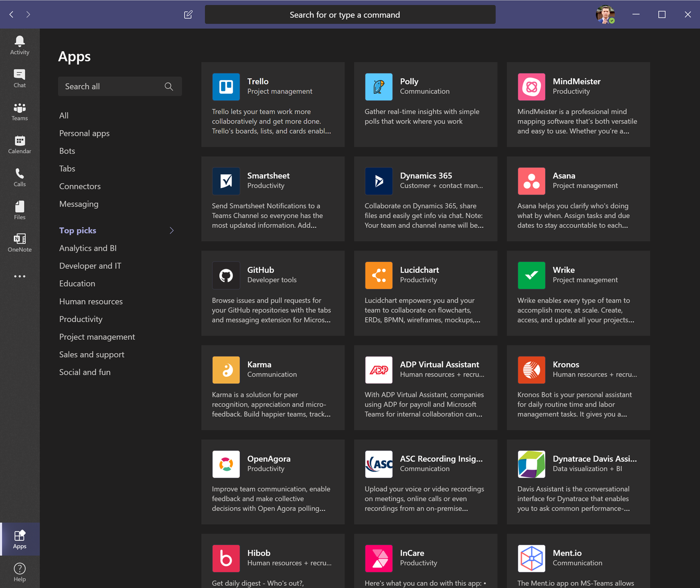The width and height of the screenshot is (700, 588).
Task: Go to Teams section
Action: (20, 111)
